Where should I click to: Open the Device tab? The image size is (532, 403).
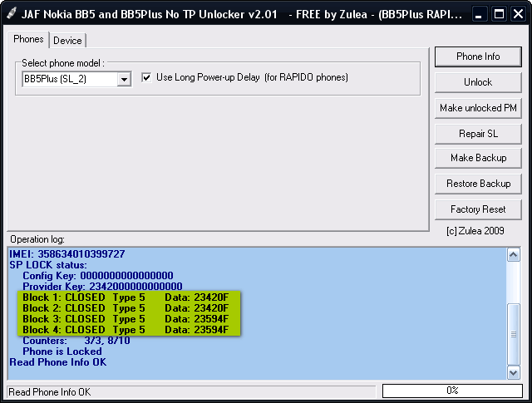(x=67, y=41)
